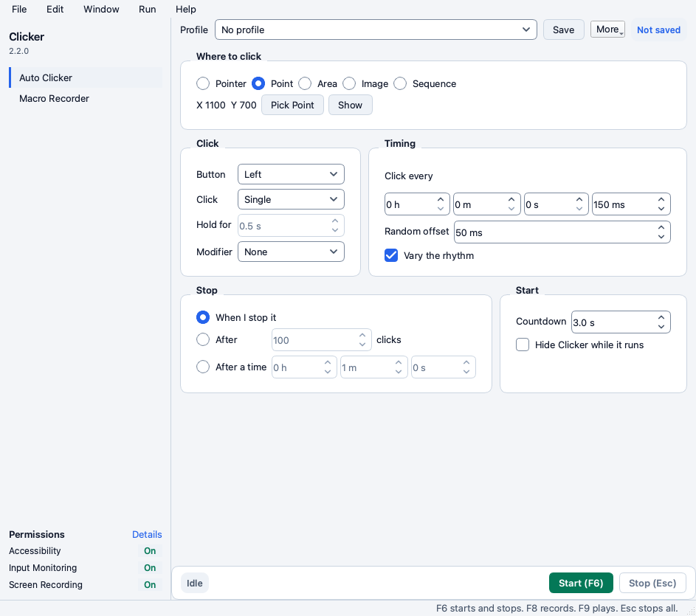Open the Button dropdown set to Left
This screenshot has width=696, height=616.
point(291,174)
